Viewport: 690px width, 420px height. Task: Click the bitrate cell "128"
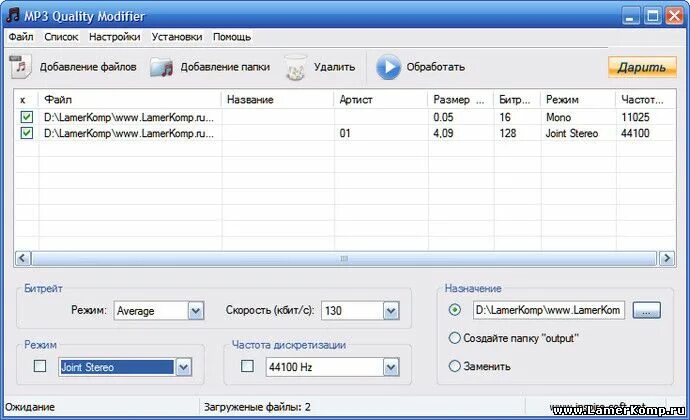tap(507, 133)
